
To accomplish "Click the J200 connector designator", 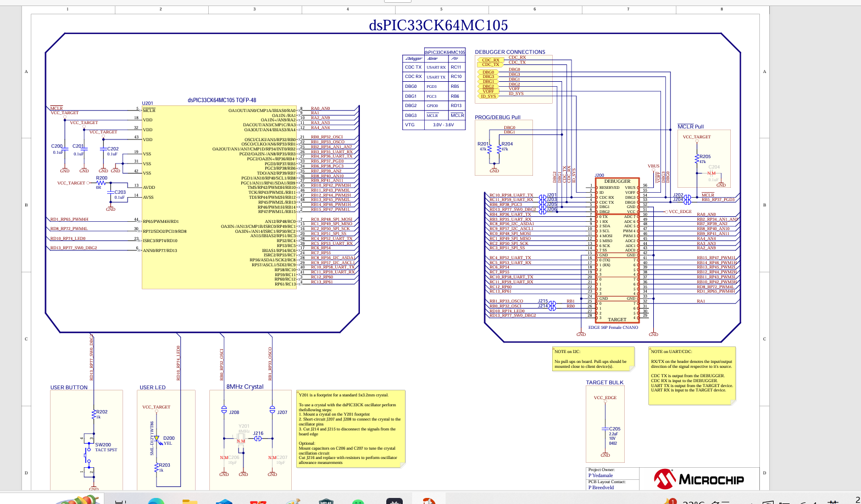I will point(599,176).
